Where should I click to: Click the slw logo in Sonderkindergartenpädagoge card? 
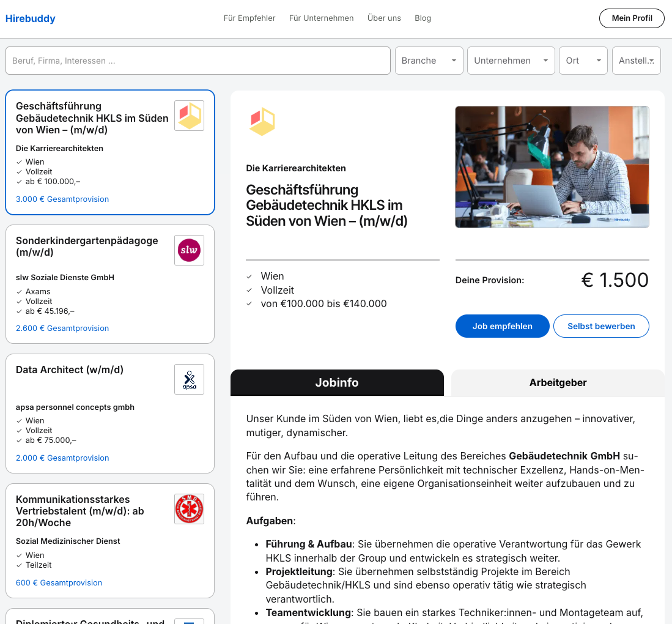coord(189,250)
